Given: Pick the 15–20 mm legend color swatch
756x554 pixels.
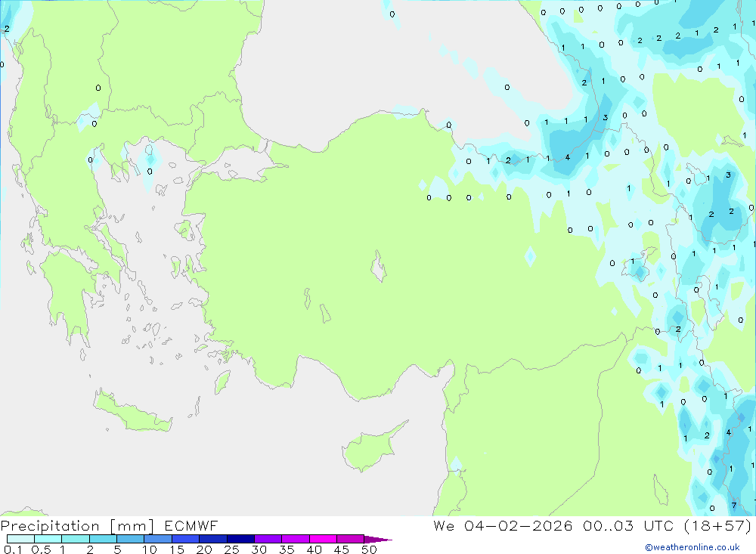Looking at the screenshot, I should click(x=186, y=539).
